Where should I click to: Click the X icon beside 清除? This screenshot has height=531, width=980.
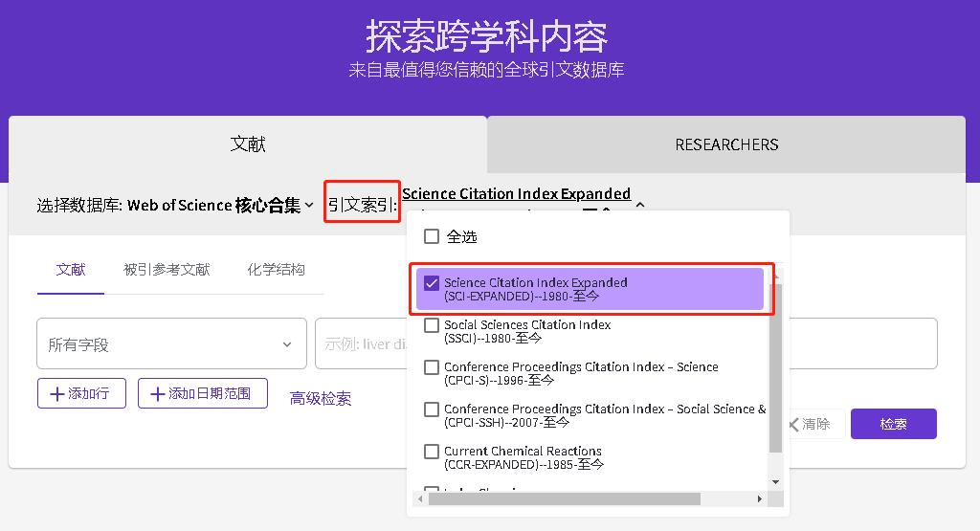[793, 425]
